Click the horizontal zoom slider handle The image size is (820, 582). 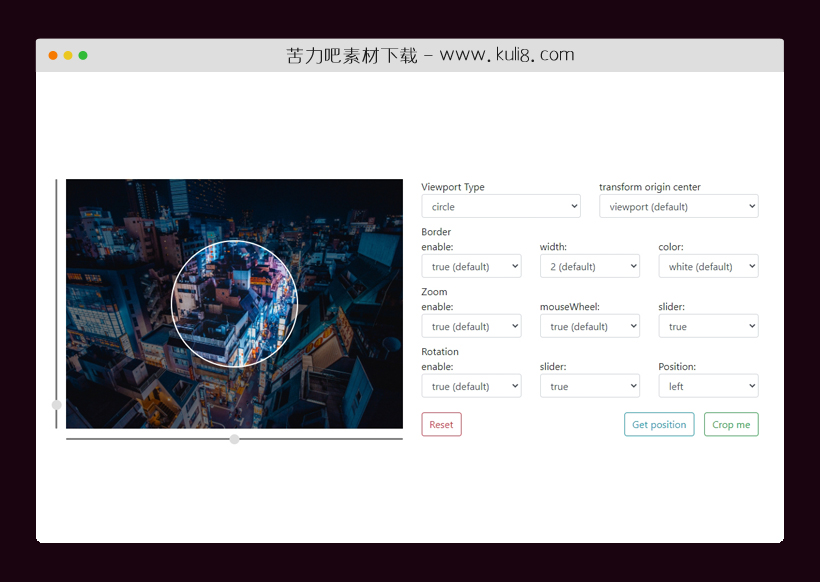point(234,438)
